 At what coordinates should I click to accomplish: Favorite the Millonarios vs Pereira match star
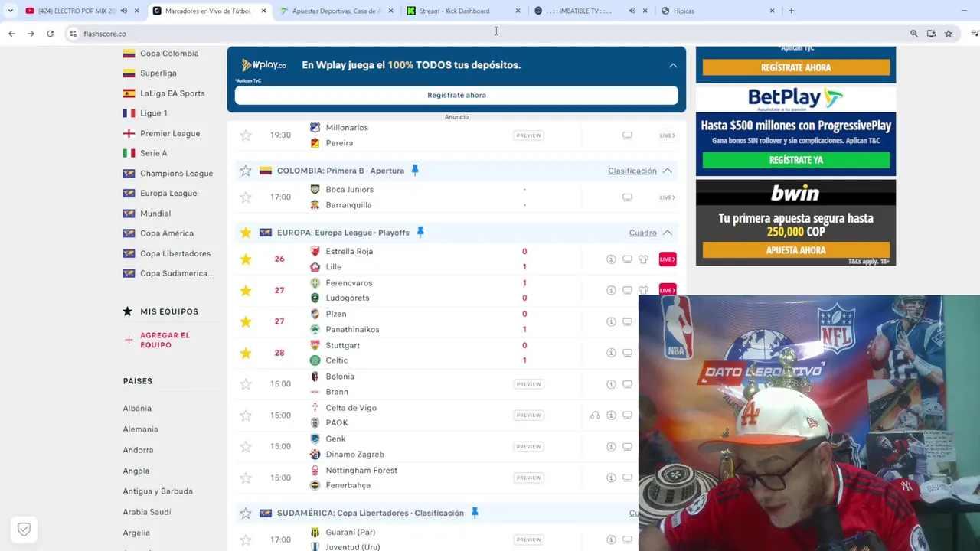click(246, 135)
